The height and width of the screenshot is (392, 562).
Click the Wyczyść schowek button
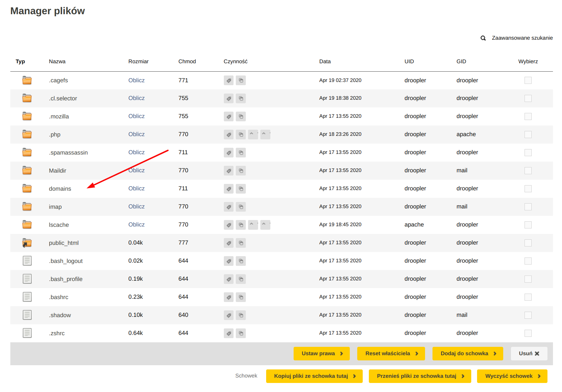click(x=512, y=376)
